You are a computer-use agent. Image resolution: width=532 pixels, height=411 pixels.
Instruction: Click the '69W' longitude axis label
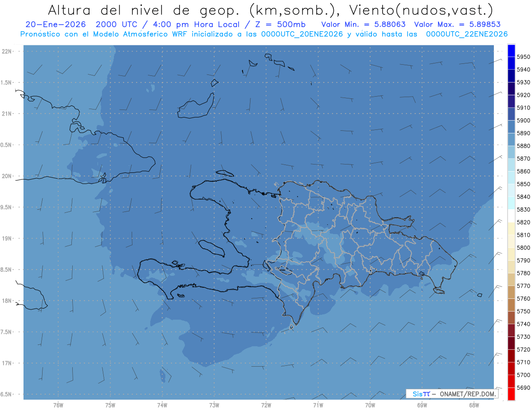422,405
